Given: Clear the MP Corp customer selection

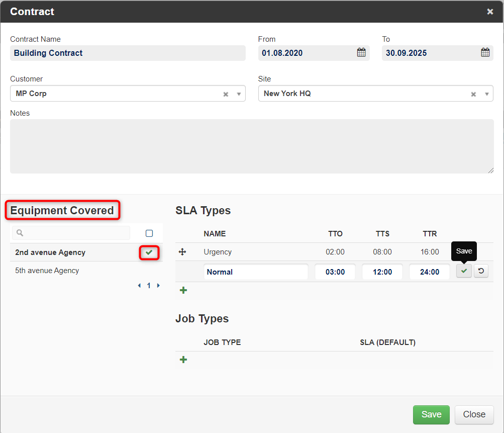Looking at the screenshot, I should click(x=226, y=94).
